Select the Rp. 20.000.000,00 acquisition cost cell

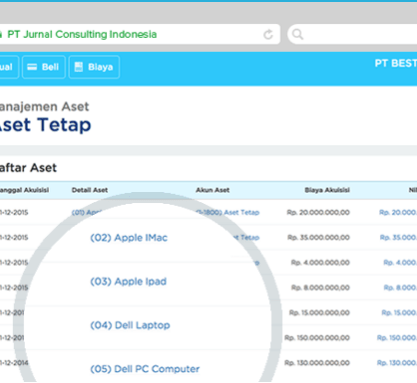(x=318, y=212)
